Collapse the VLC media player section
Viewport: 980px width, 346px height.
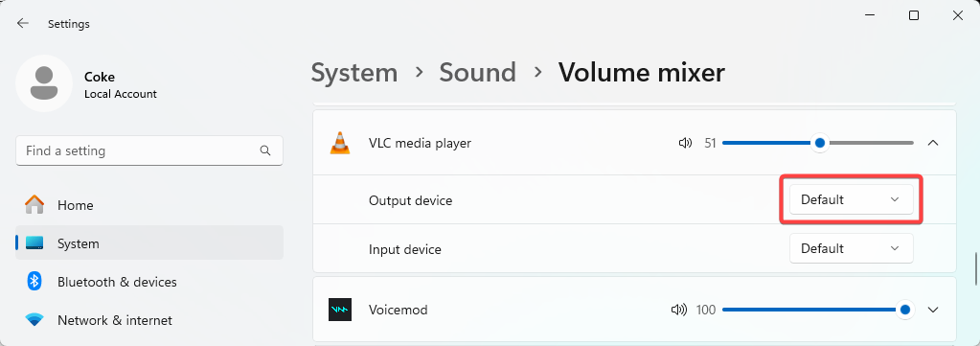click(x=933, y=143)
